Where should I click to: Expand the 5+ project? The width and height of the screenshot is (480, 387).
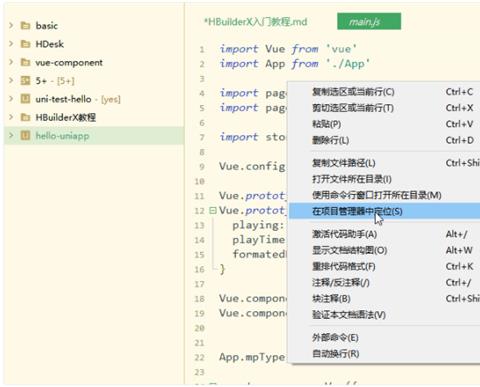click(x=11, y=81)
